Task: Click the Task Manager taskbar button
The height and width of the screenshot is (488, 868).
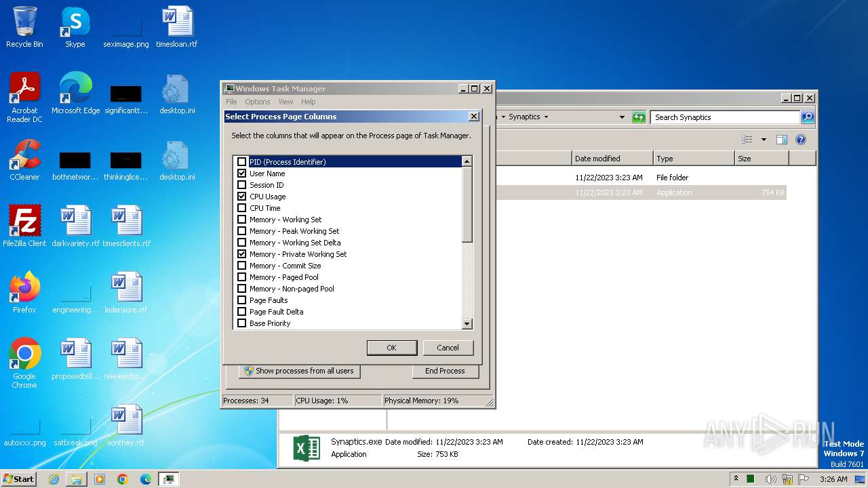Action: 168,479
